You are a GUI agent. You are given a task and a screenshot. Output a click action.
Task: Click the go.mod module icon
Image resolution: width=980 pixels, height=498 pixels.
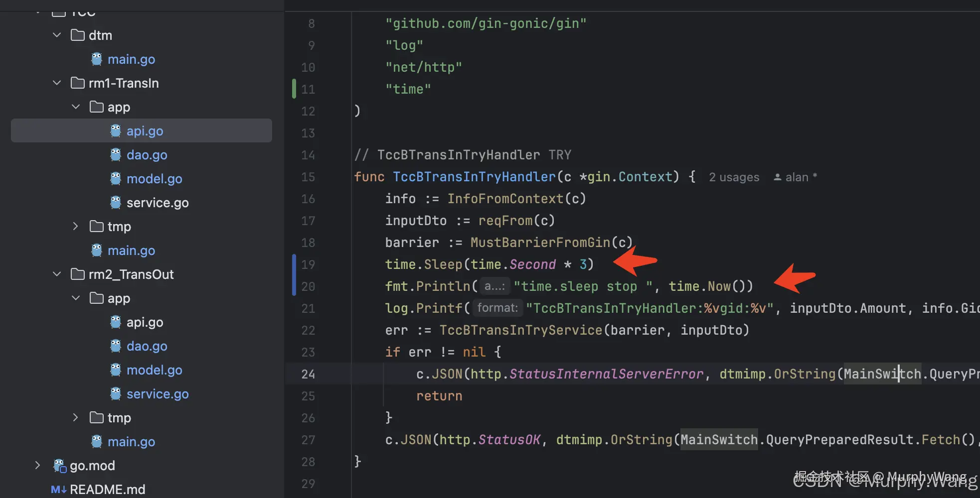point(60,466)
